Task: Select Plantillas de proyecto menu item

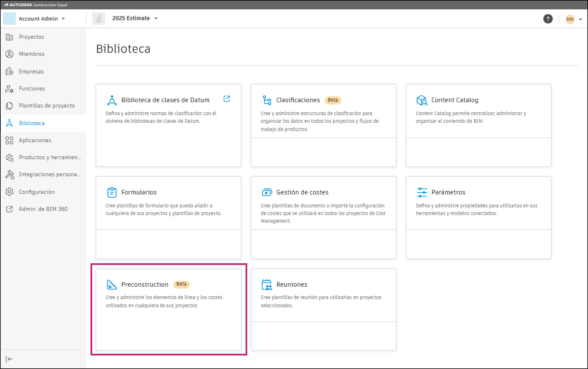Action: click(47, 106)
